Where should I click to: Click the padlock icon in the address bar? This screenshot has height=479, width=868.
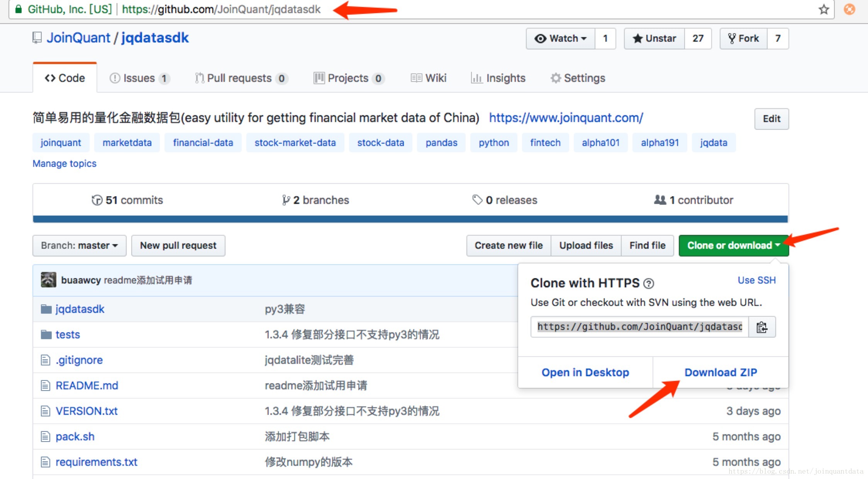[18, 9]
